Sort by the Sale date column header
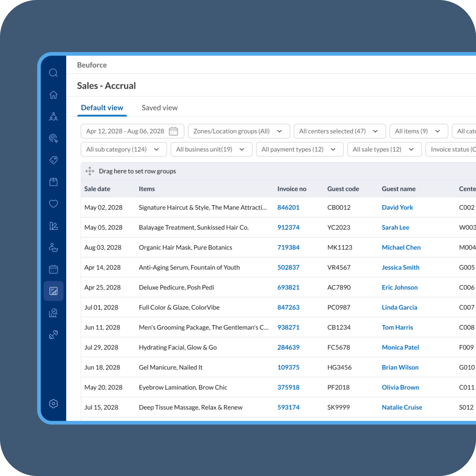The height and width of the screenshot is (476, 476). (x=97, y=189)
